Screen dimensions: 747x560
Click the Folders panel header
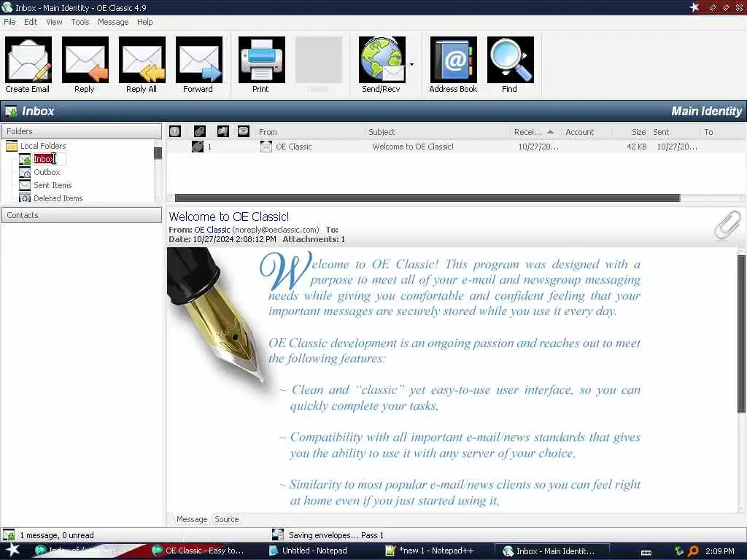[x=82, y=131]
